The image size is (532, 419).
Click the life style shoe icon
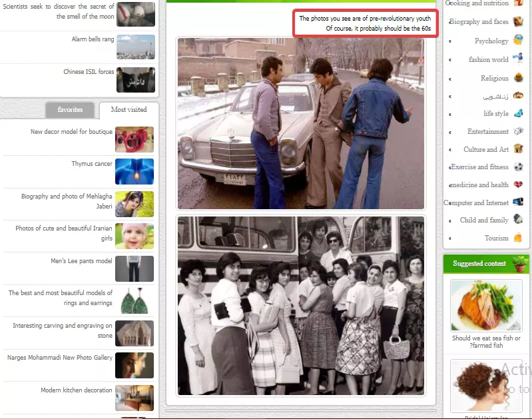coord(519,113)
